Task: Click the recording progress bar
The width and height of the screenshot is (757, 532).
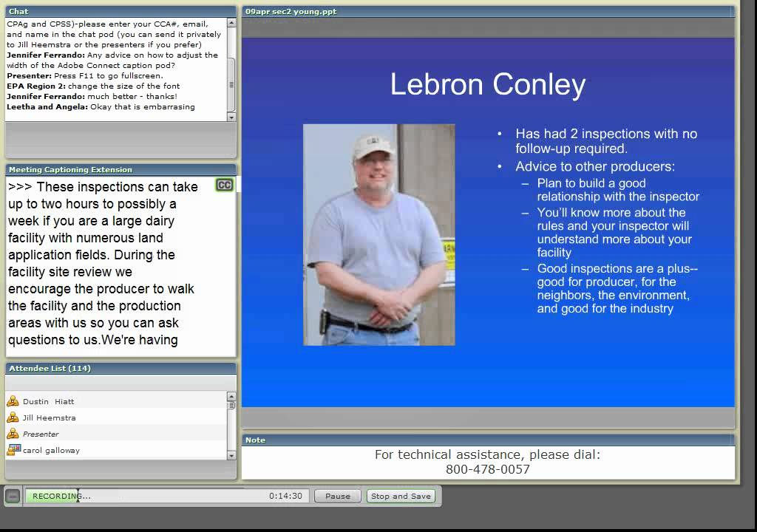Action: [x=167, y=496]
